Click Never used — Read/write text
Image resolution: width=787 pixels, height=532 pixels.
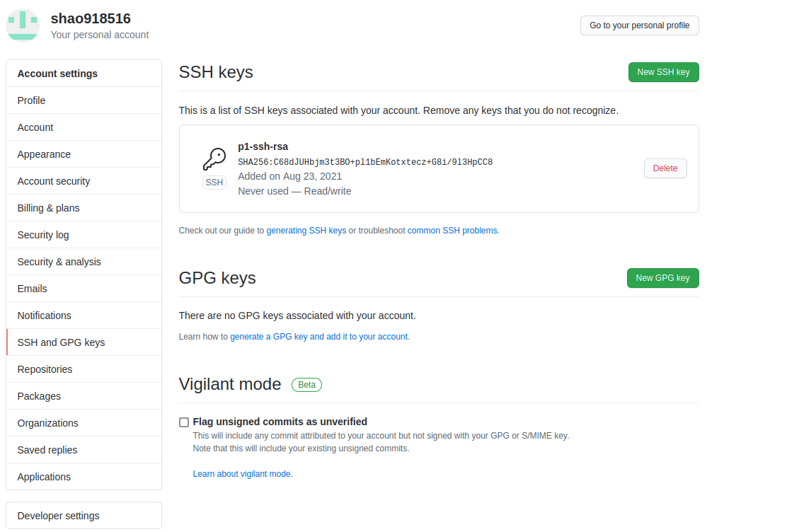tap(294, 191)
